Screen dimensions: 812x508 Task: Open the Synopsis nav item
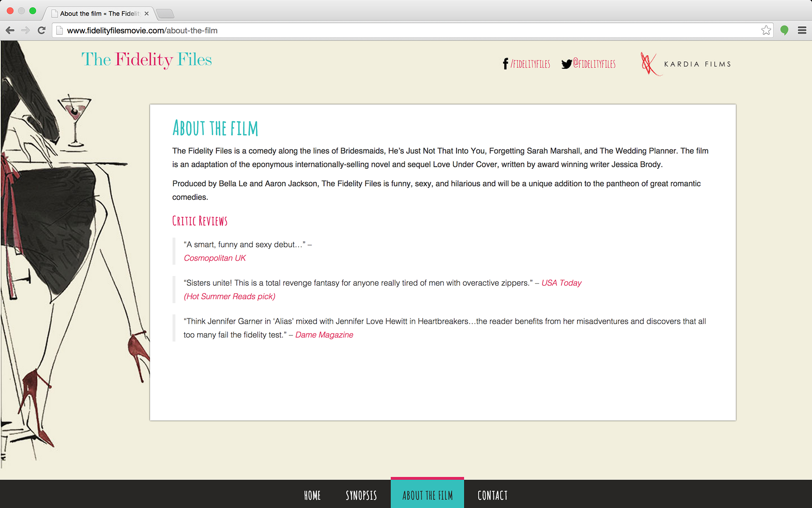point(361,495)
